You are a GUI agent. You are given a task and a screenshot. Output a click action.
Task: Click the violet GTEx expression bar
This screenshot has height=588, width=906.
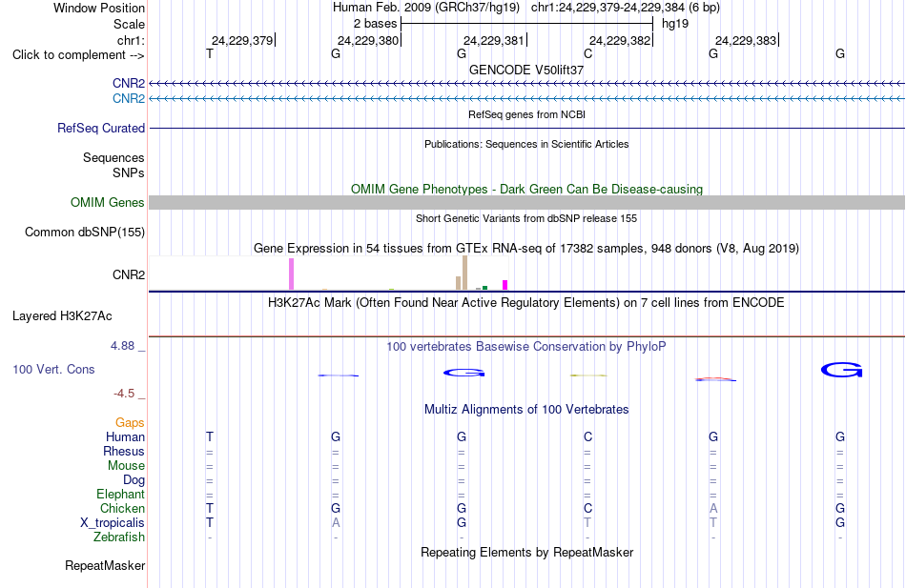click(291, 274)
